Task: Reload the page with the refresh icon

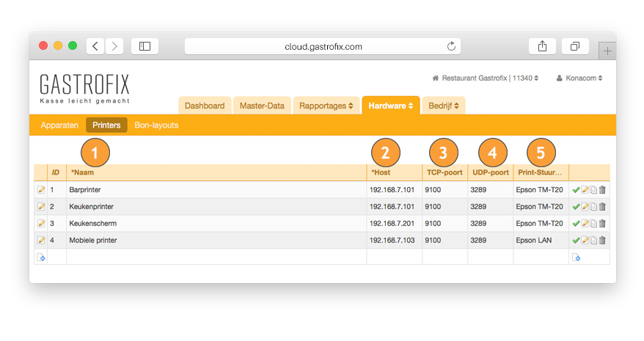Action: pos(451,46)
